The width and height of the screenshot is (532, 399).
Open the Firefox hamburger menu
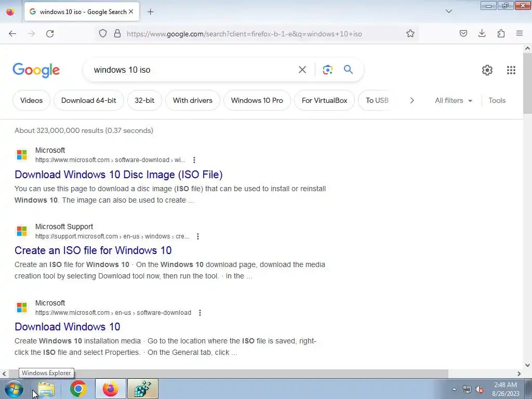pyautogui.click(x=520, y=33)
